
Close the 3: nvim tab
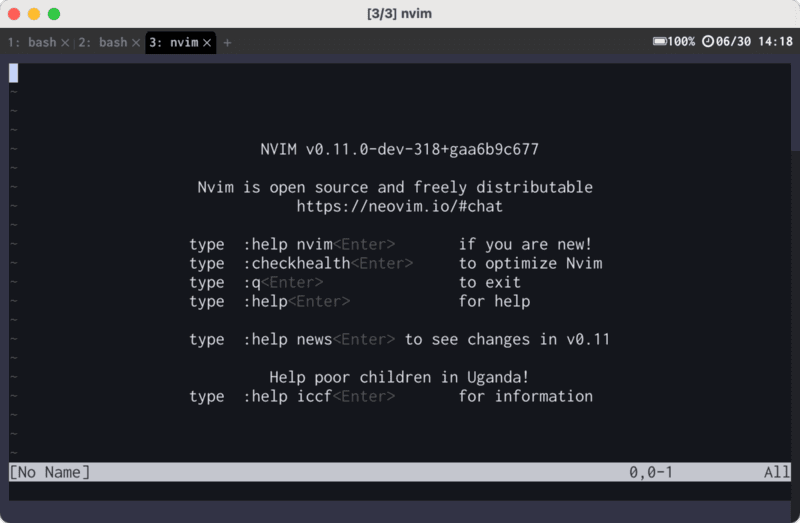tap(207, 43)
